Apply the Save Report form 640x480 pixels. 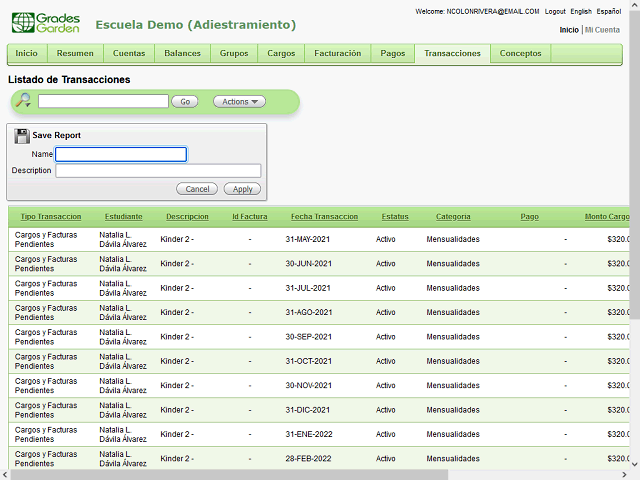tap(242, 189)
